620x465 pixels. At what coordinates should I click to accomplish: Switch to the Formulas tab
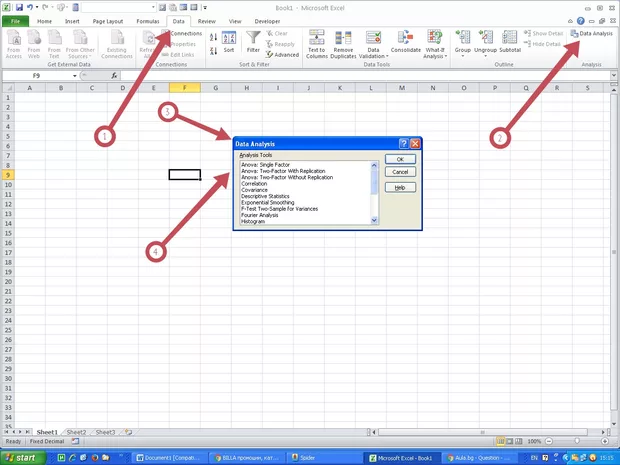[148, 21]
